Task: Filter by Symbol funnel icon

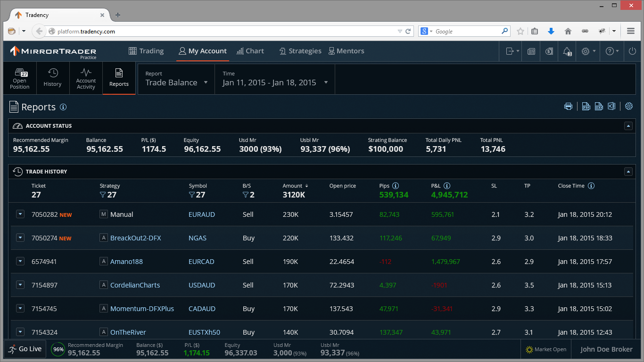Action: point(192,195)
